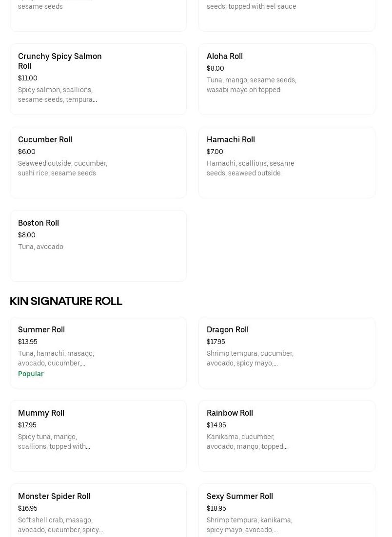The width and height of the screenshot is (392, 537).
Task: Click the $11.00 Crunchy Spicy Salmon price
Action: pyautogui.click(x=28, y=78)
